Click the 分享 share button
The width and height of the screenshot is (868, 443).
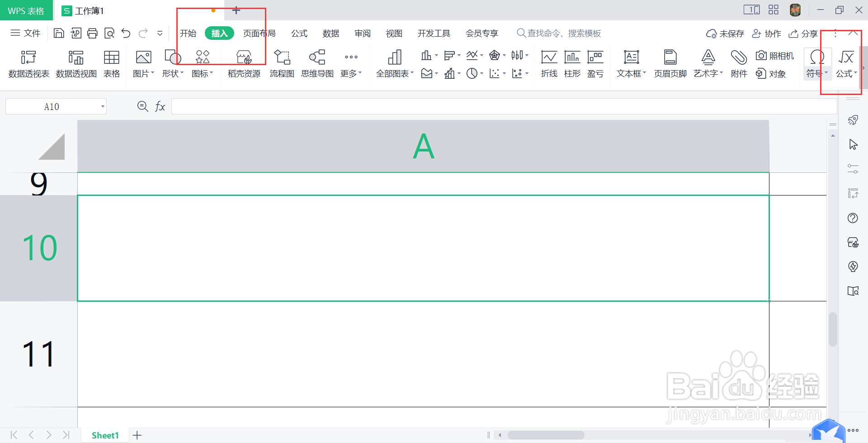tap(803, 33)
